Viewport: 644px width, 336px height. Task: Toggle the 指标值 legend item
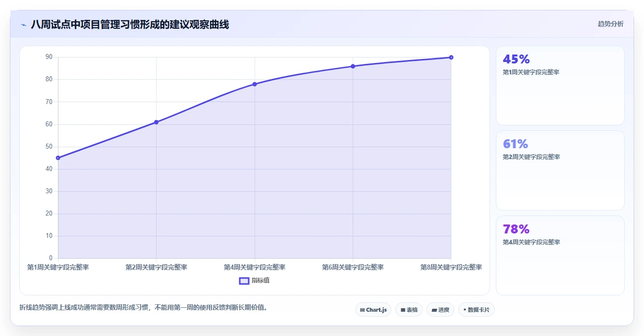[x=254, y=280]
